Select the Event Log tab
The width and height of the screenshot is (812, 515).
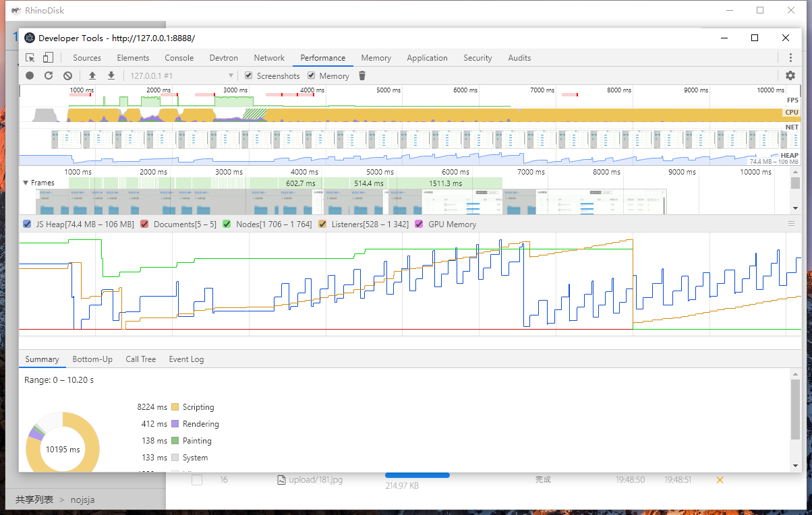[x=186, y=359]
